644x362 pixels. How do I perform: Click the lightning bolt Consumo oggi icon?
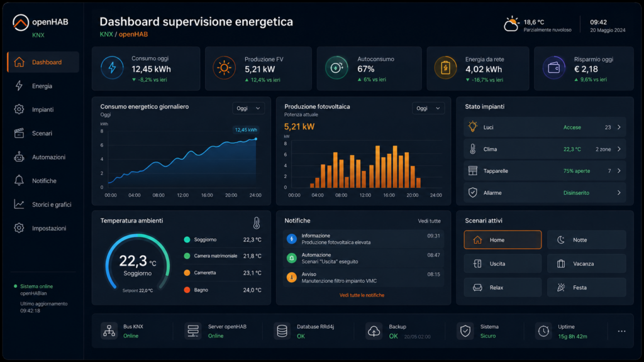click(x=112, y=68)
